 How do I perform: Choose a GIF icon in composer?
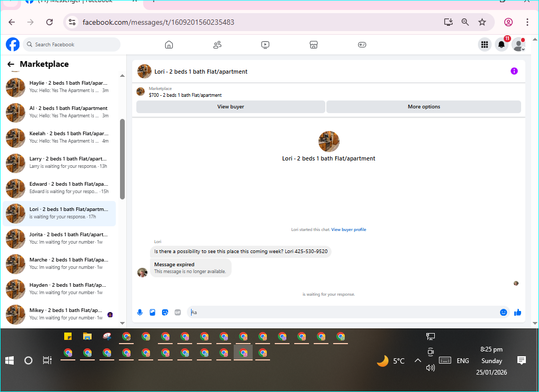click(x=178, y=313)
